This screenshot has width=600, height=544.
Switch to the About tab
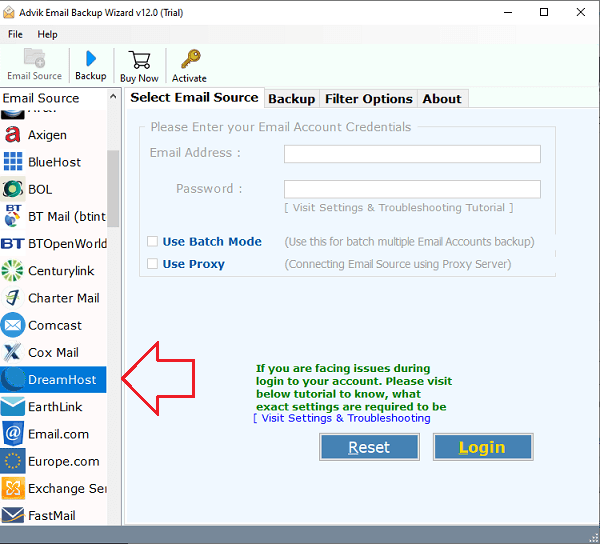(x=441, y=99)
